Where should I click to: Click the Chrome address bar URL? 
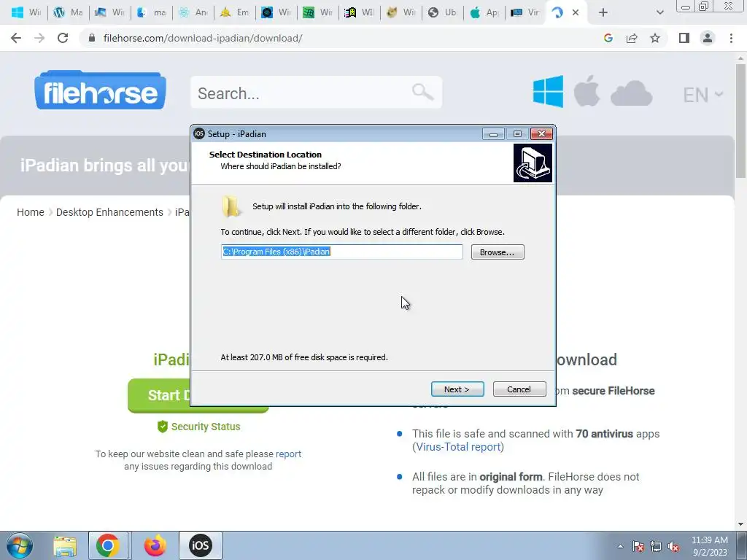click(x=203, y=38)
